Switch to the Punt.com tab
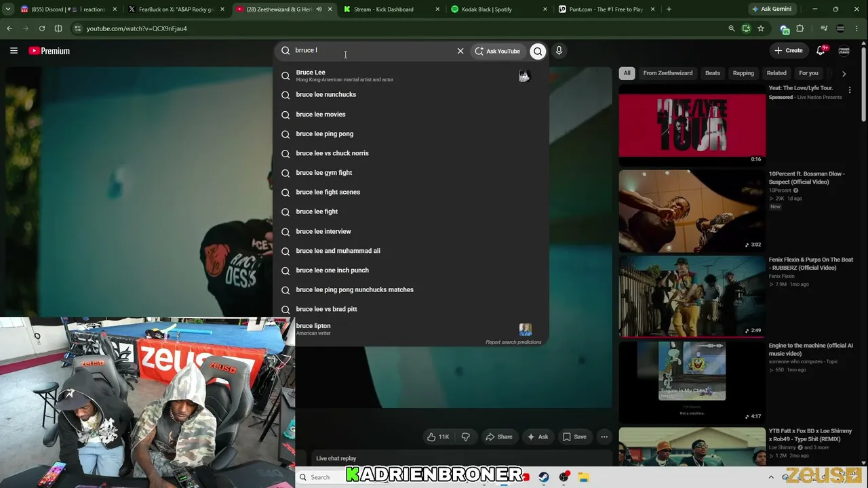Screen dimensions: 868x488 pos(607,9)
